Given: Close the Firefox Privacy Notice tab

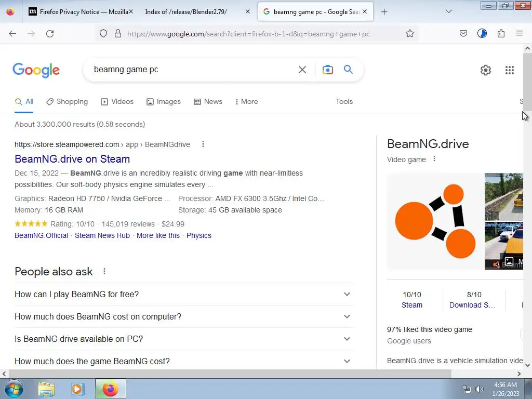Looking at the screenshot, I should point(130,12).
